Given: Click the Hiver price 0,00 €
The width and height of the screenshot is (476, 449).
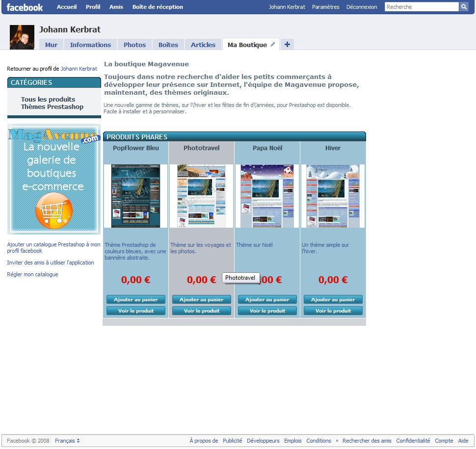Looking at the screenshot, I should pyautogui.click(x=333, y=280).
